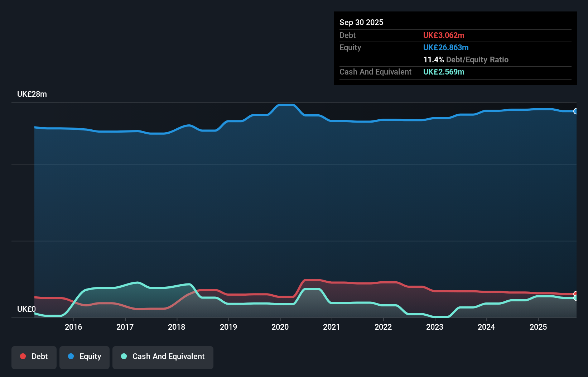Click the 2016 x-axis label
The width and height of the screenshot is (588, 377).
click(x=73, y=327)
